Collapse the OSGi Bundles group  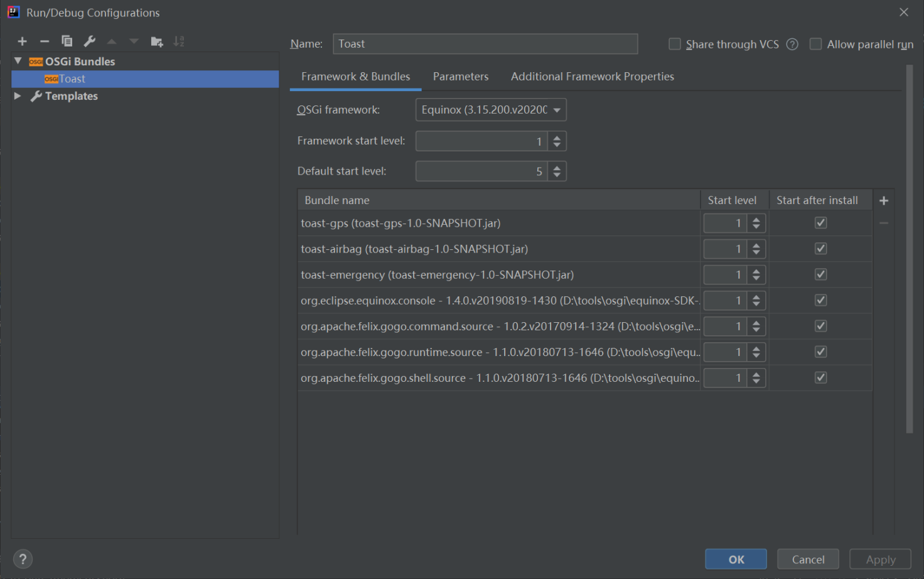(x=18, y=61)
